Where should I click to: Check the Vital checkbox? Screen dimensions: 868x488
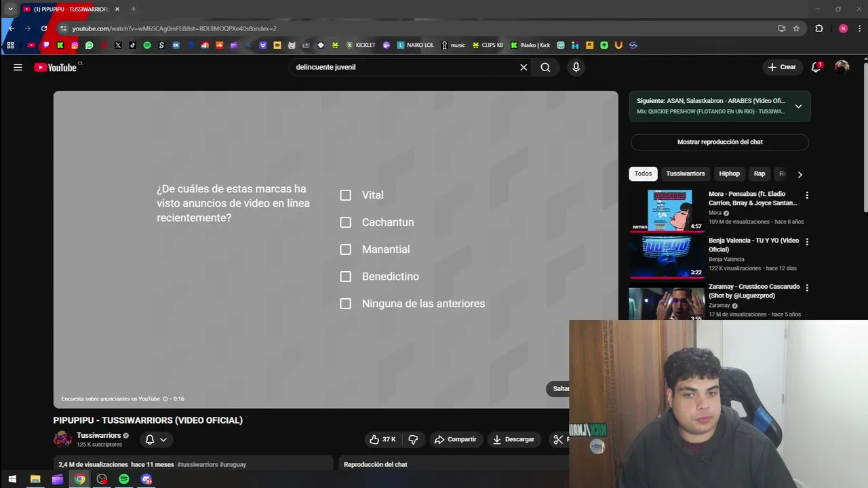click(346, 195)
